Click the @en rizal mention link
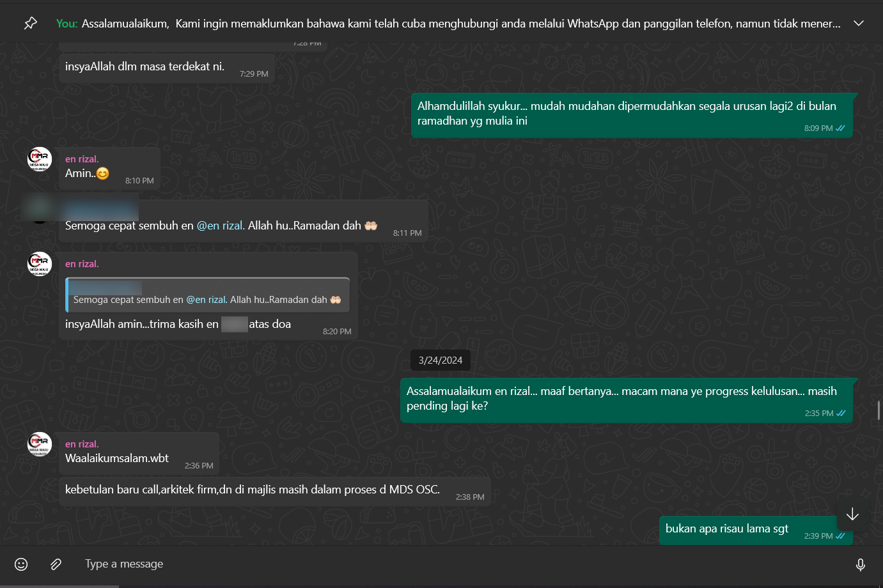Image resolution: width=883 pixels, height=588 pixels. click(220, 226)
